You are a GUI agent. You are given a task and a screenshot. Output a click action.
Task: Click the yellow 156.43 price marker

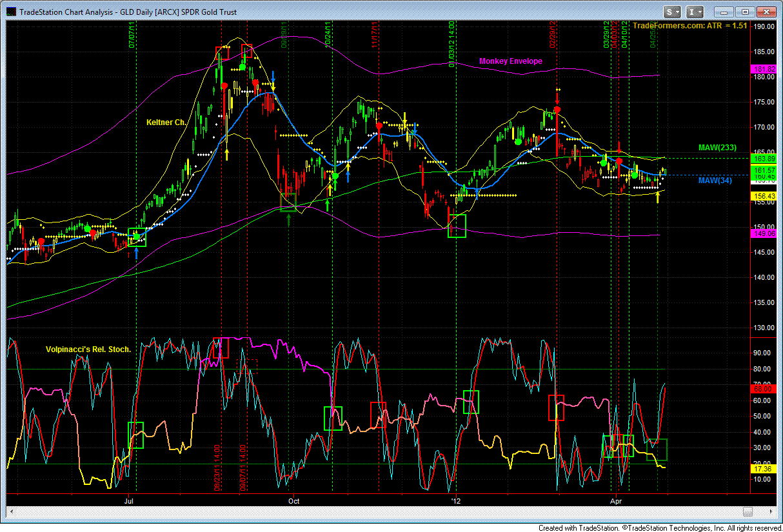tap(763, 195)
